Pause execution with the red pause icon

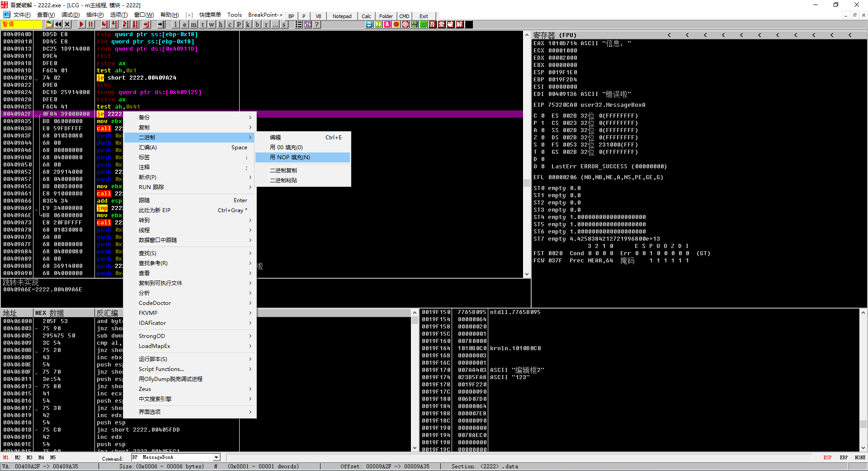91,24
